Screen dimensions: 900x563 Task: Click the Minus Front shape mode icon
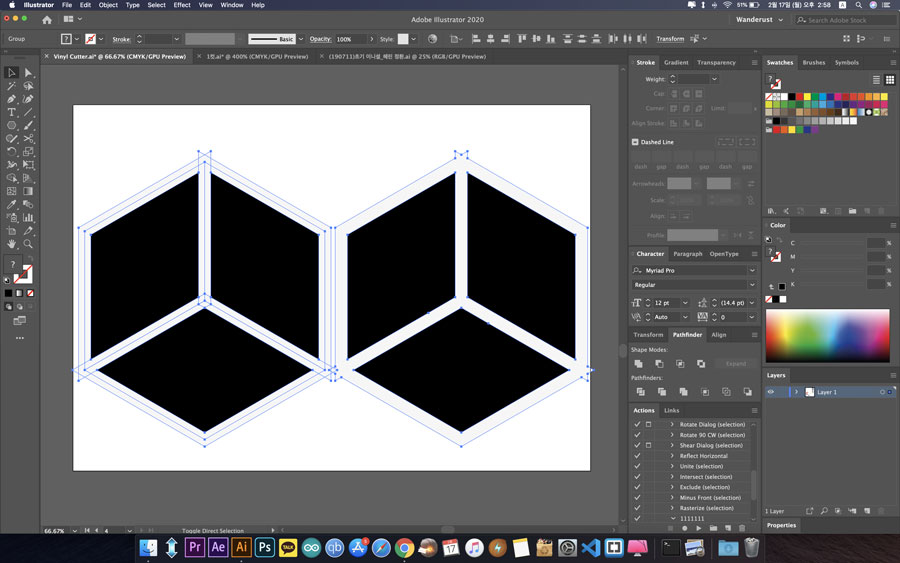click(659, 363)
